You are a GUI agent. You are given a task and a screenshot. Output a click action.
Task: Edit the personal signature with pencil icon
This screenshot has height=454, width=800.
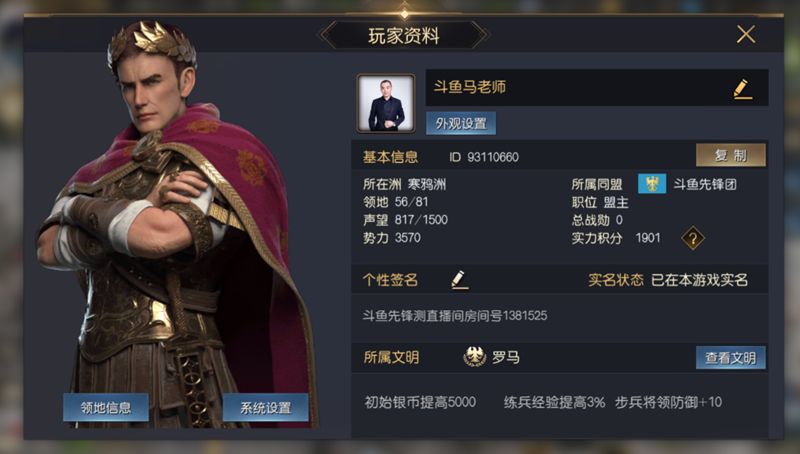coord(459,280)
